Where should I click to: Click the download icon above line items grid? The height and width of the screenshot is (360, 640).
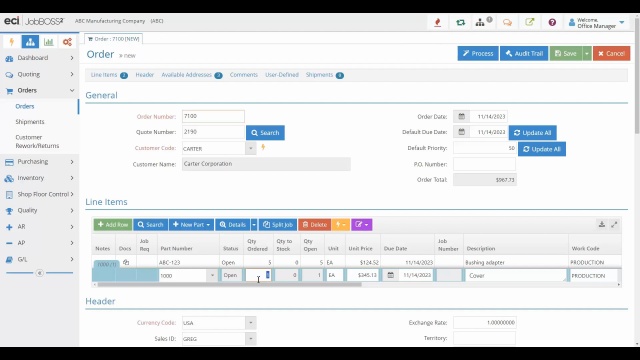pyautogui.click(x=602, y=224)
